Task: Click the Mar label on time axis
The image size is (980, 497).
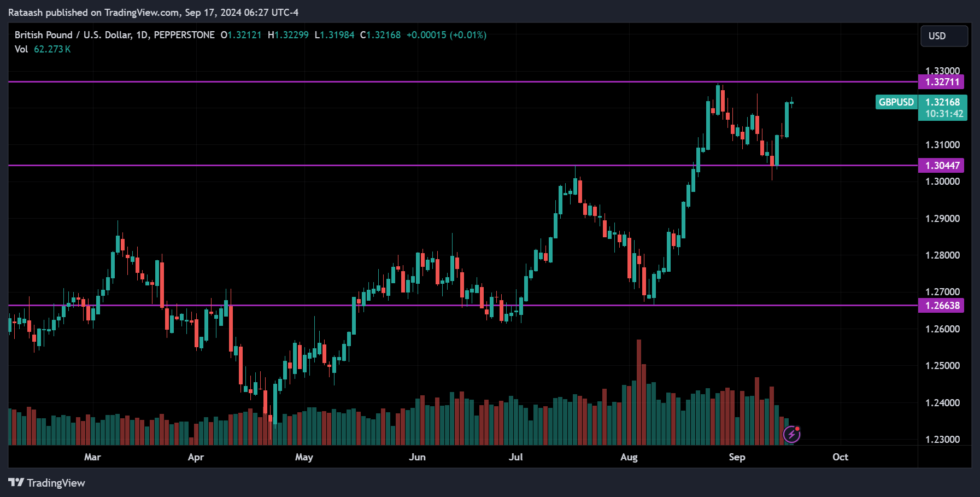Action: [92, 457]
